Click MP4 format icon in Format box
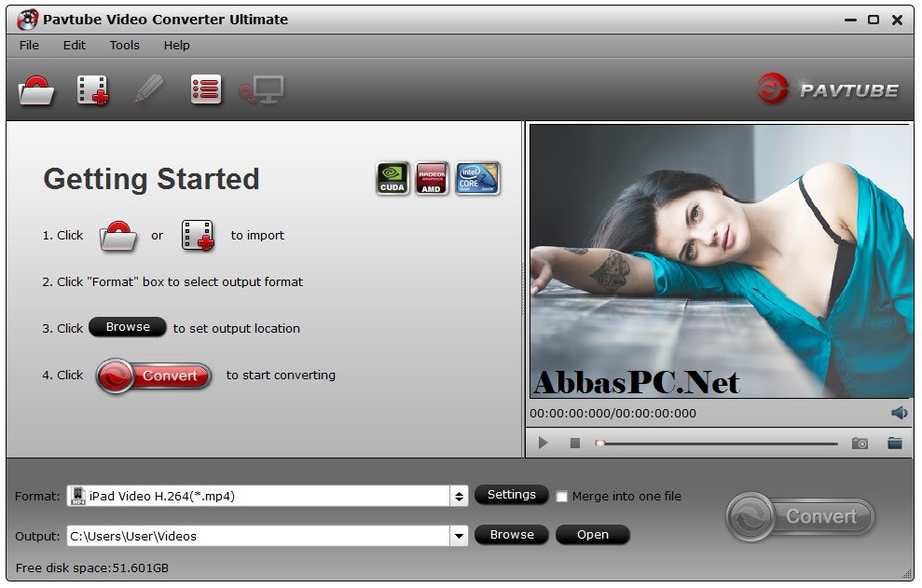Screen dimensions: 922x588 (x=77, y=496)
